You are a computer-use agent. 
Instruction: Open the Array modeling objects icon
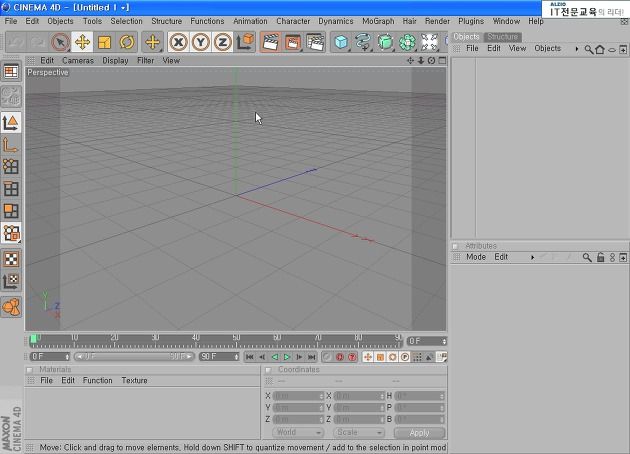pyautogui.click(x=407, y=42)
